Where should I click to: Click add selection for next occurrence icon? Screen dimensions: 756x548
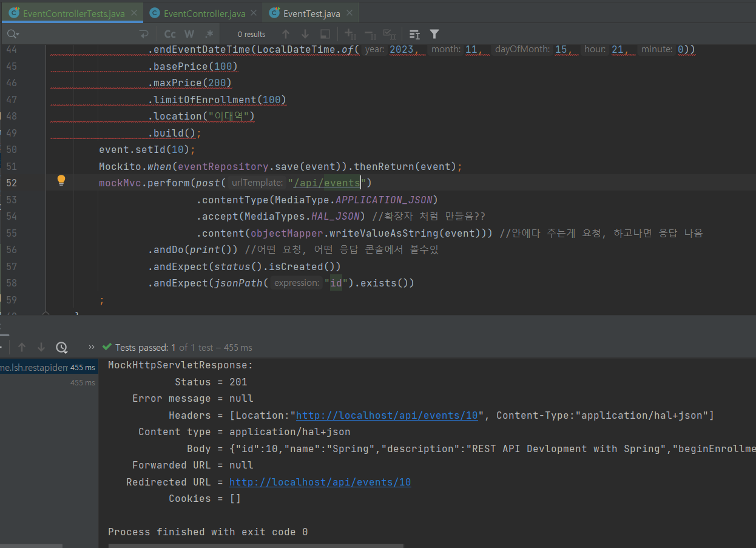pos(350,34)
